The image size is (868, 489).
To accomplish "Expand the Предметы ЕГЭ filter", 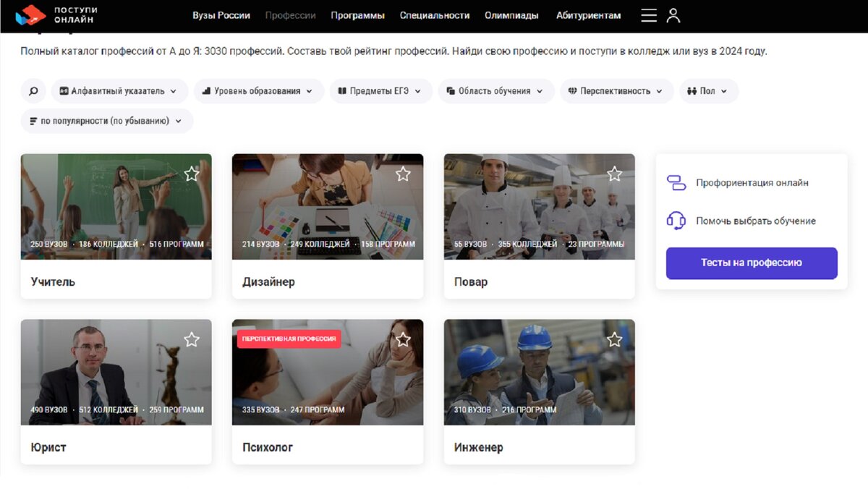I will 381,91.
